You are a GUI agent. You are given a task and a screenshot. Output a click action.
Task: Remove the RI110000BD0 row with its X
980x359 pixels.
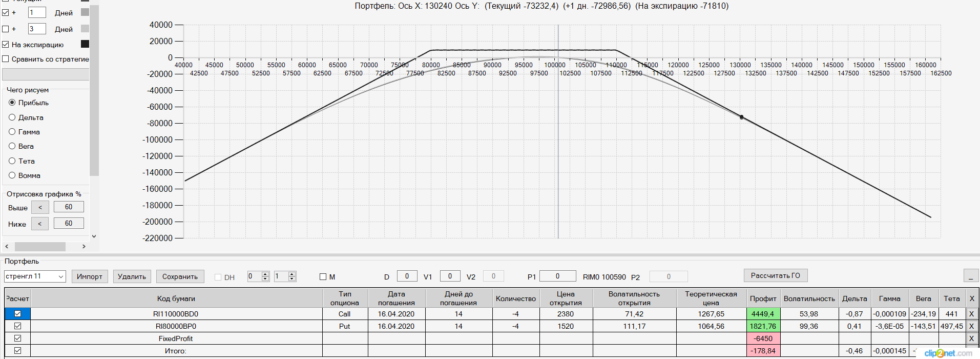tap(971, 314)
